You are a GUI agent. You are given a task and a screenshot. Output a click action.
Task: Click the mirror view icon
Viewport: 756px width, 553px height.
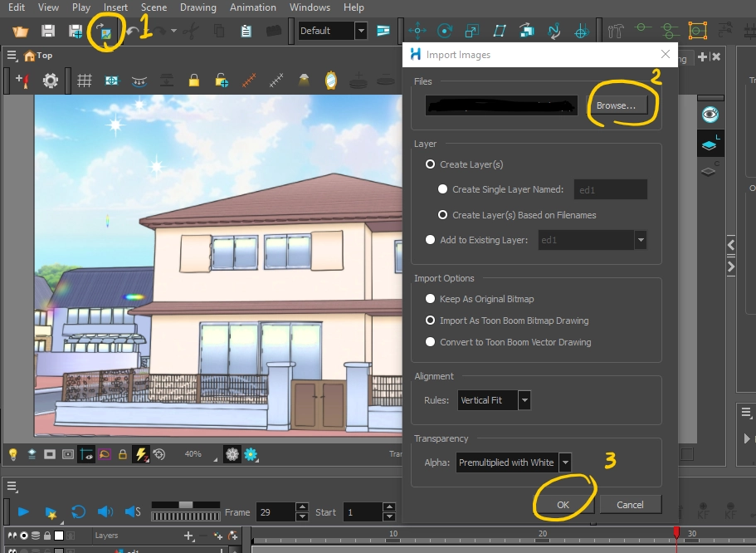pos(331,80)
